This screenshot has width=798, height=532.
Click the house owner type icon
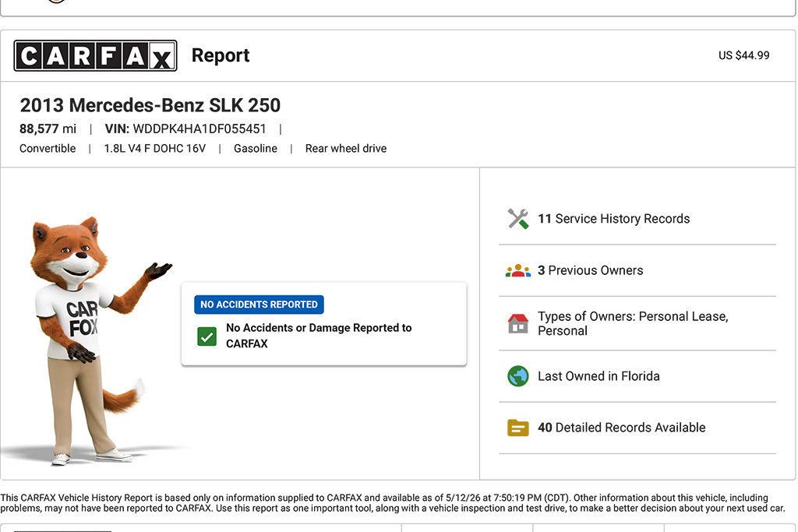click(x=518, y=323)
